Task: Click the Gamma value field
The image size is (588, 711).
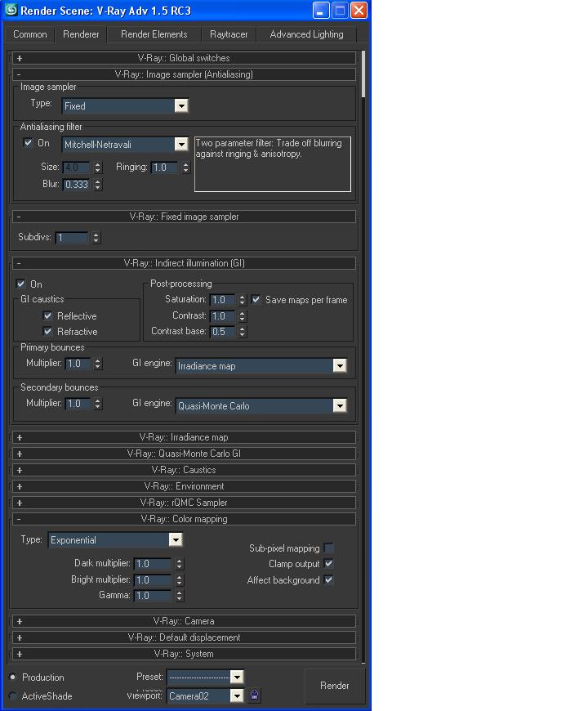Action: point(153,596)
